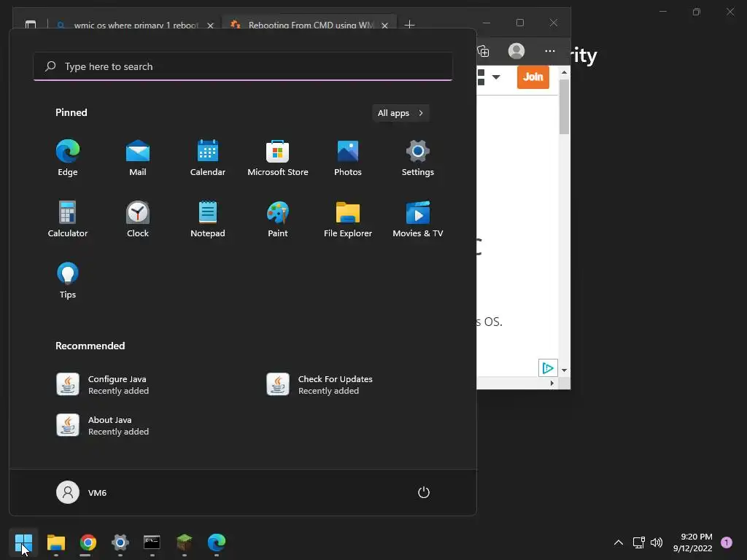Click the horizontal scroll right arrow
The width and height of the screenshot is (747, 560).
point(552,383)
